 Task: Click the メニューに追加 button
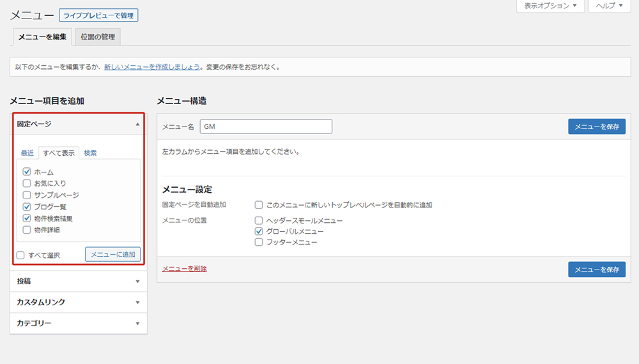[x=112, y=254]
